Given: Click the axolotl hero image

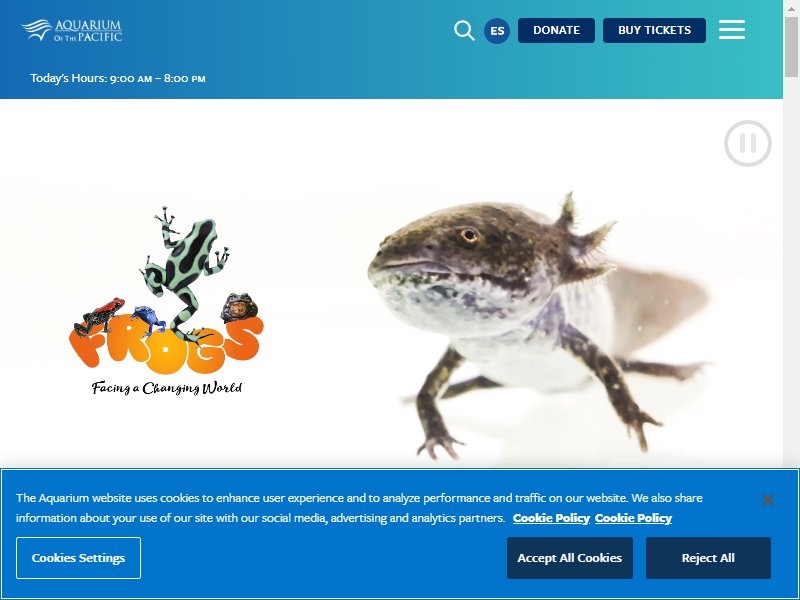Looking at the screenshot, I should [538, 327].
